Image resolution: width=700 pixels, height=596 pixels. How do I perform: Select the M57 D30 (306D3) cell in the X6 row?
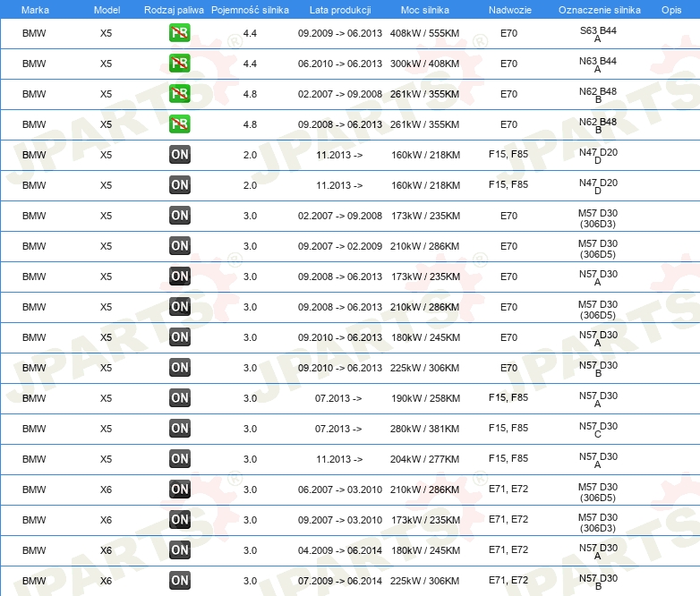[598, 523]
